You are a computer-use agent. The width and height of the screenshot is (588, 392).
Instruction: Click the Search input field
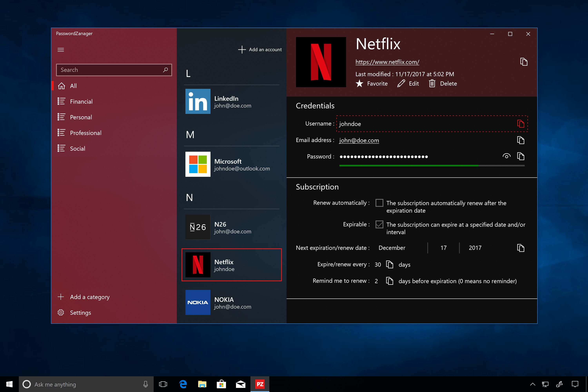click(110, 70)
